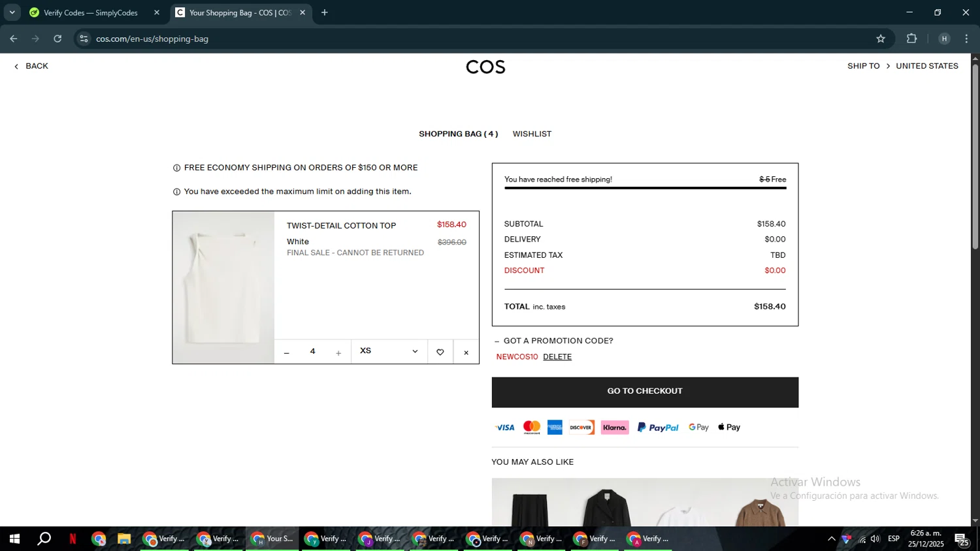The image size is (980, 551).
Task: Click the Klarna payment icon
Action: (x=615, y=428)
